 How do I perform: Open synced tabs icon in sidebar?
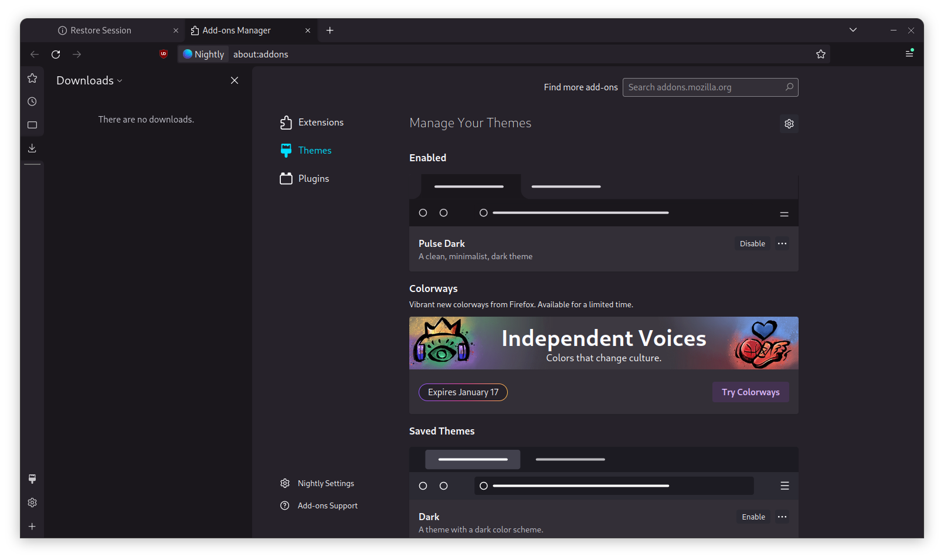click(32, 125)
